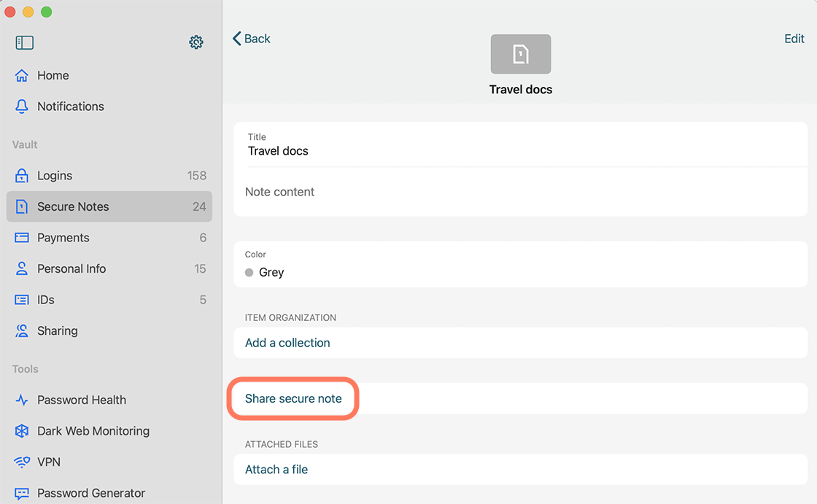Open settings via the gear icon
Screen dimensions: 817x504
tap(195, 42)
